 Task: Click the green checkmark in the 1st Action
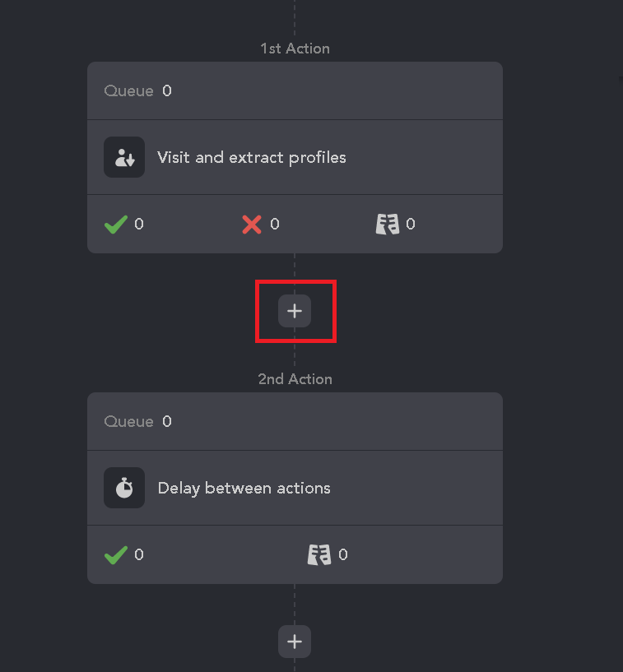pyautogui.click(x=116, y=225)
